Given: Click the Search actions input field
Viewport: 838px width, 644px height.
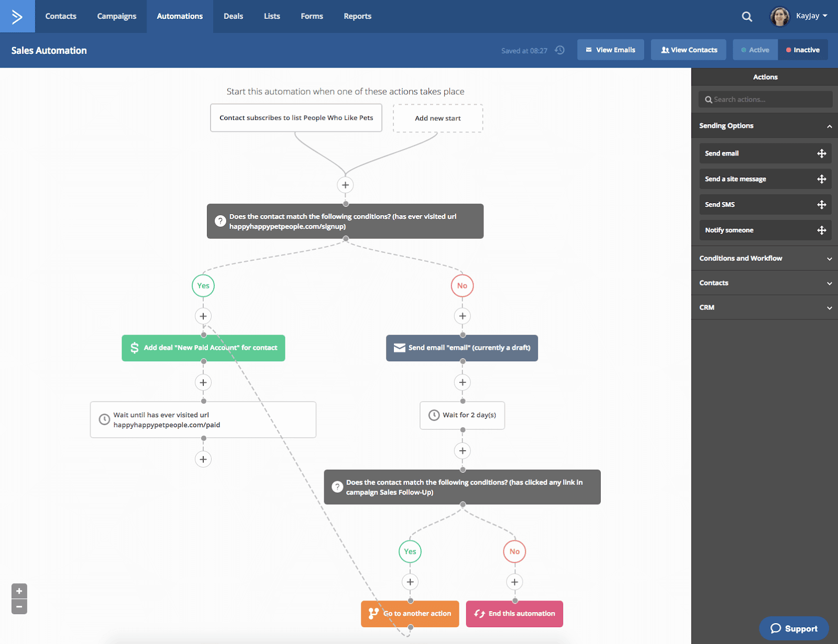Looking at the screenshot, I should (765, 99).
